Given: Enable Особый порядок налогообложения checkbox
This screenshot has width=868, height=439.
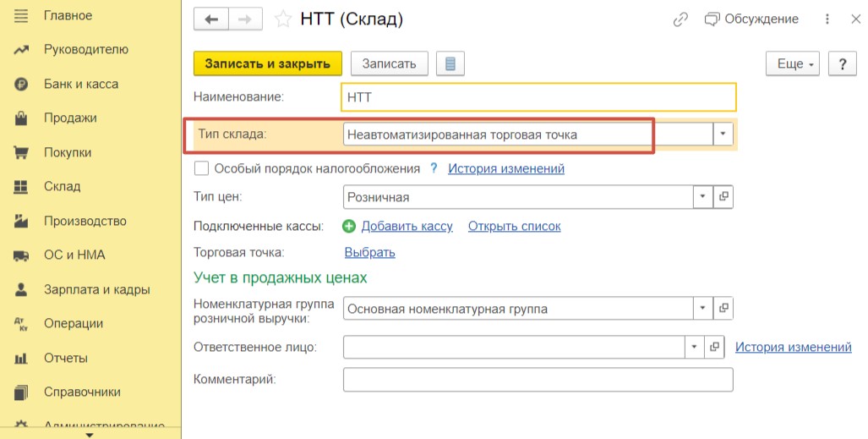Looking at the screenshot, I should click(x=201, y=168).
